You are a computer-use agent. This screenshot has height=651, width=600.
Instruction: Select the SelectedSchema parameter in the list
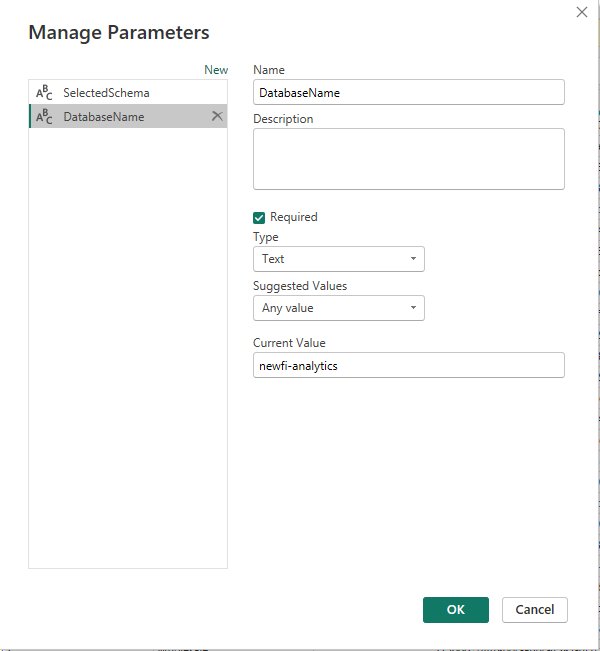coord(128,93)
